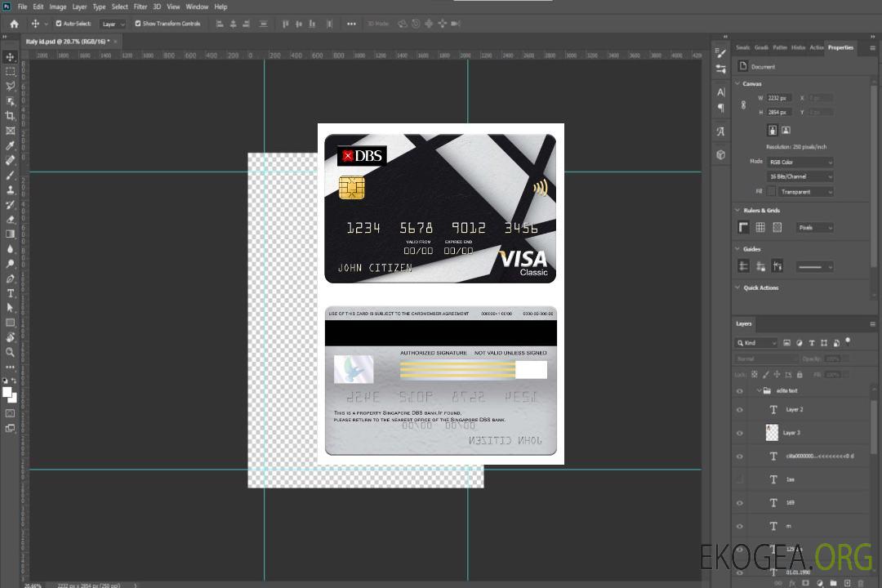Click the new group folder icon at the Layers bottom
882x588 pixels.
(x=833, y=583)
